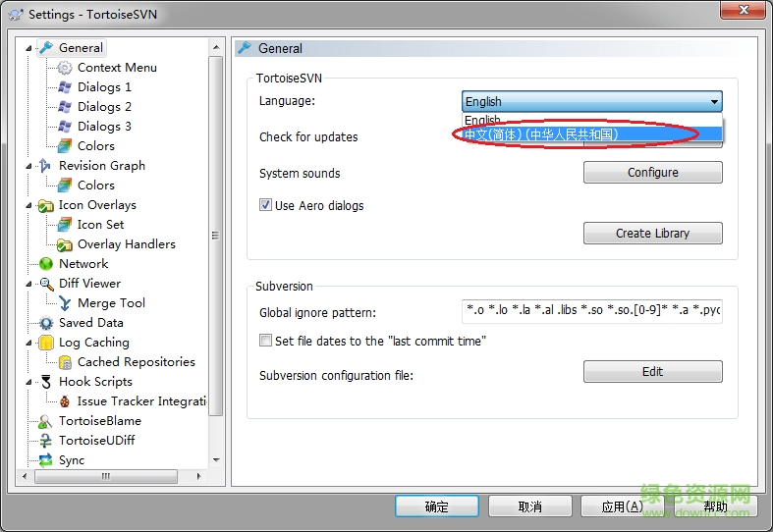Click the Sync arrows icon
Image resolution: width=773 pixels, height=532 pixels.
point(45,460)
